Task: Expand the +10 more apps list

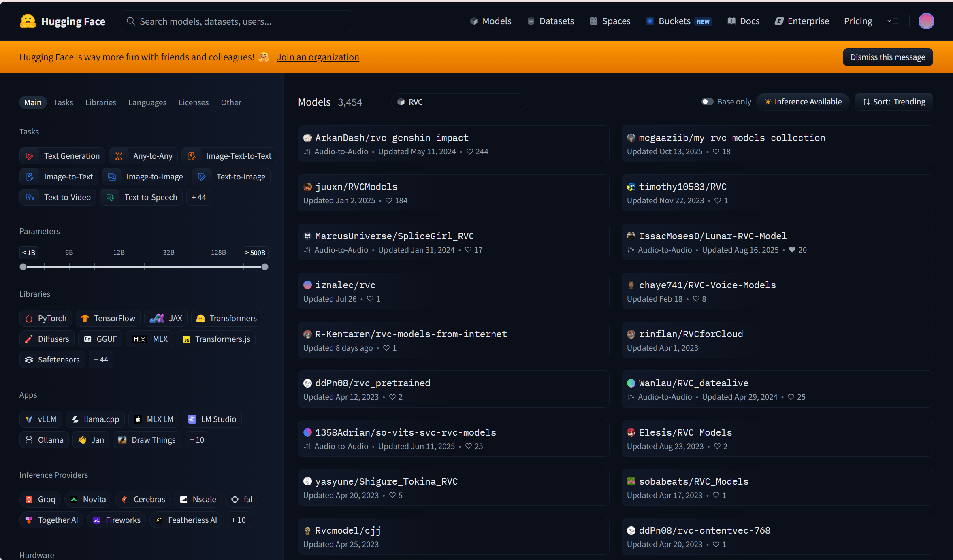Action: click(x=197, y=440)
